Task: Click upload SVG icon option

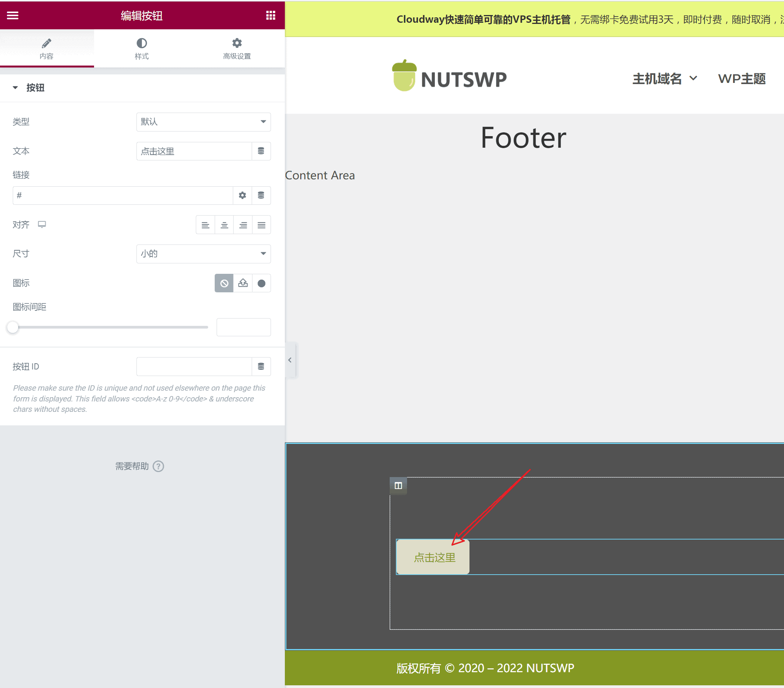Action: pos(243,283)
